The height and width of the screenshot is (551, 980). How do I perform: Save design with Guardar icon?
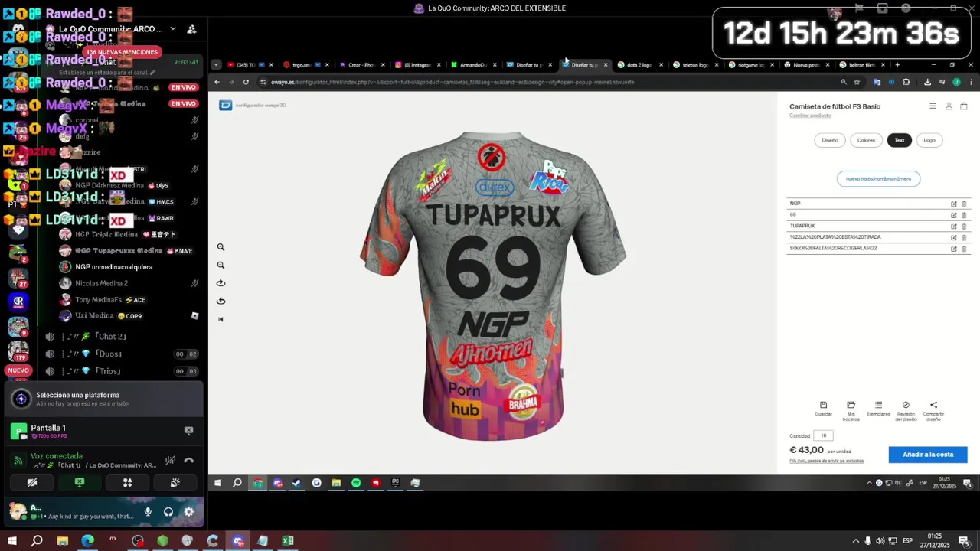click(x=823, y=409)
